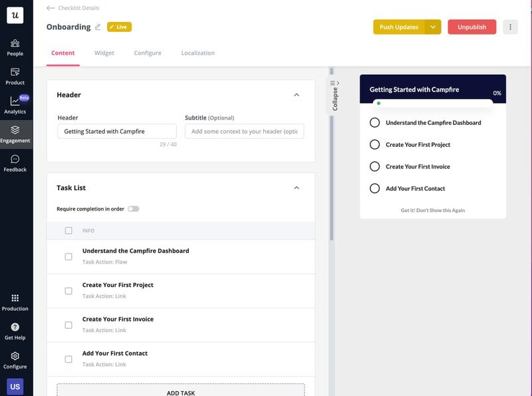The image size is (532, 396).
Task: Switch to the Widget tab
Action: [104, 53]
